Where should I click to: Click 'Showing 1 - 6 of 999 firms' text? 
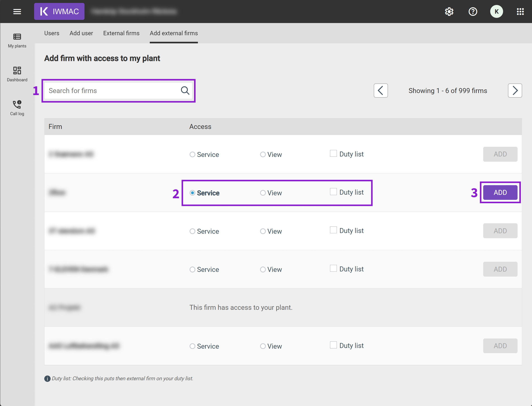click(448, 91)
